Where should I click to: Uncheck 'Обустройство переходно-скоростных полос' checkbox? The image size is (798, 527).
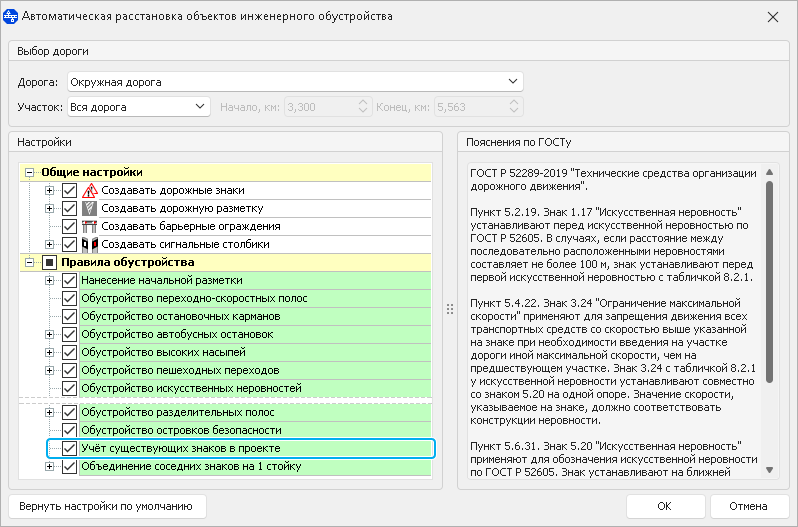(70, 299)
